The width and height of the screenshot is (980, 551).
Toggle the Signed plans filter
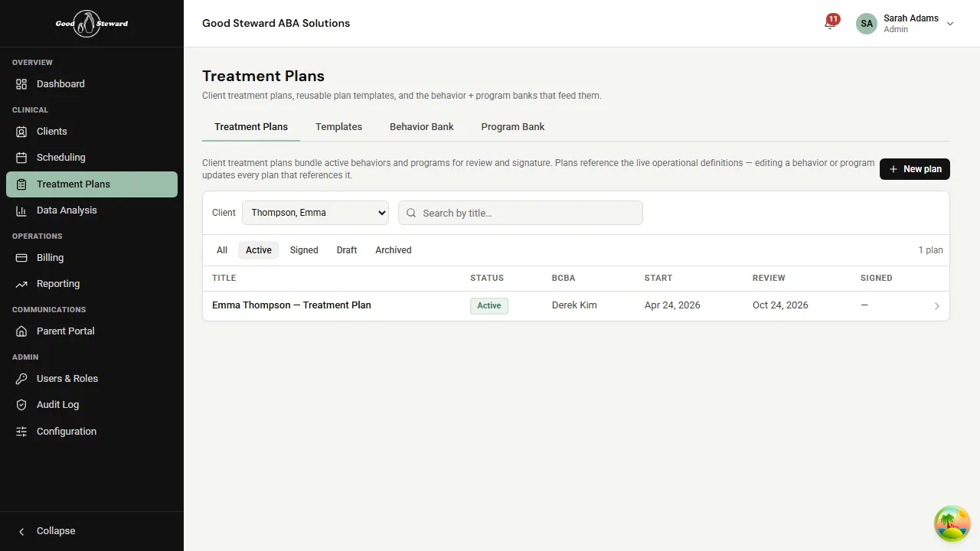[x=304, y=249]
